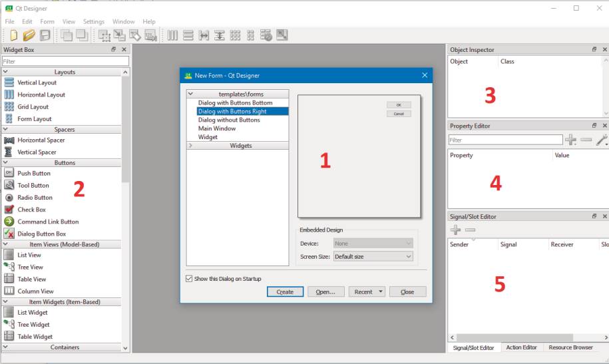Open the Recent button dropdown arrow
The image size is (609, 364).
[381, 291]
